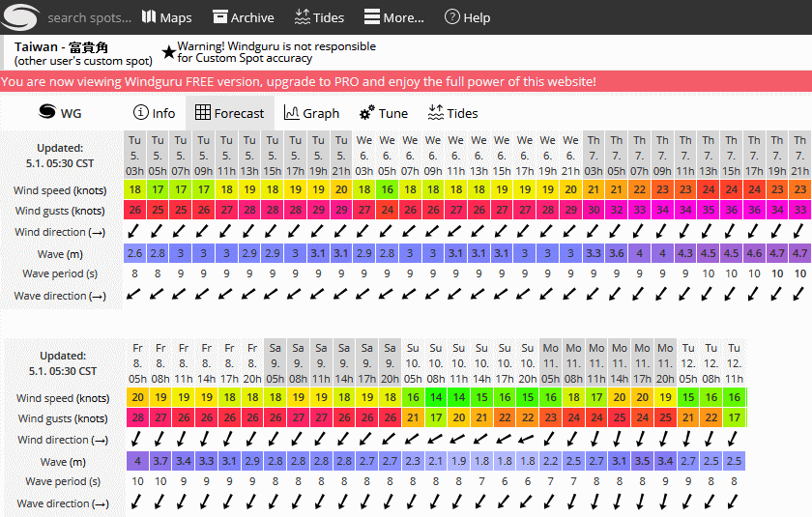Select wave cell 4.7 at Th 7. 21h
The width and height of the screenshot is (812, 517).
(800, 253)
